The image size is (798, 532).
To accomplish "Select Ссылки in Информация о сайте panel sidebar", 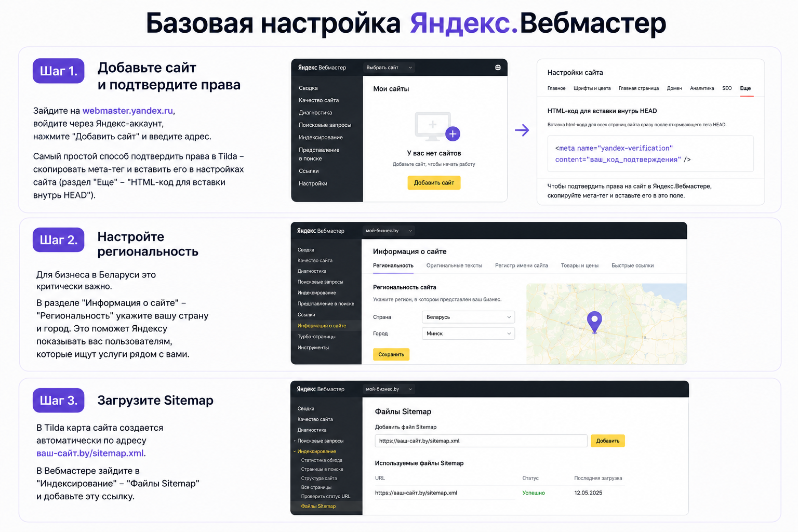I will tap(306, 315).
